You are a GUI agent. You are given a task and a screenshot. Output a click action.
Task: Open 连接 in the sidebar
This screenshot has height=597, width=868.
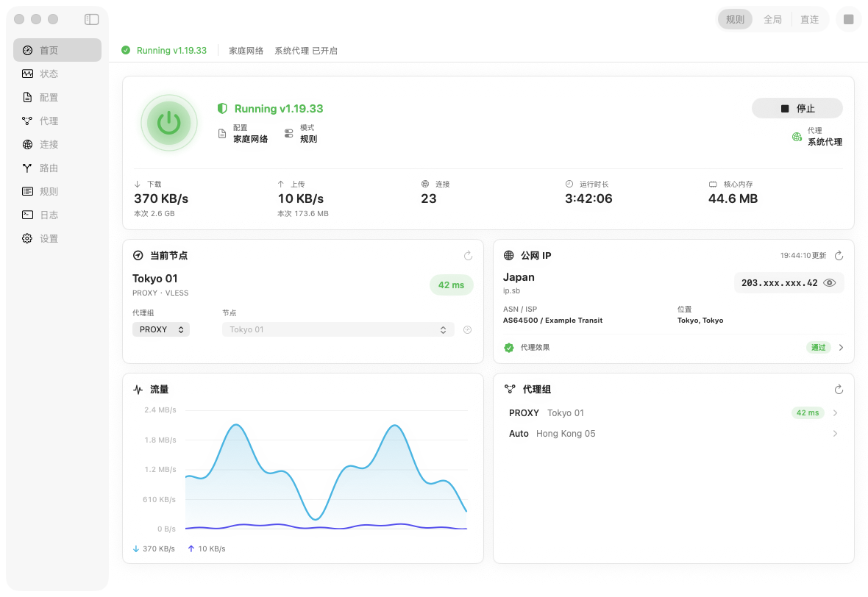pos(57,144)
